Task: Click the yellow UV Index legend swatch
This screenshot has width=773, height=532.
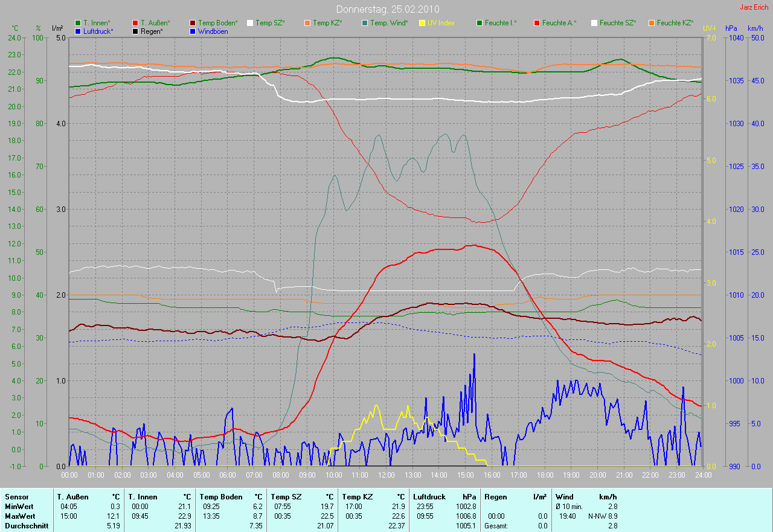Action: (422, 23)
